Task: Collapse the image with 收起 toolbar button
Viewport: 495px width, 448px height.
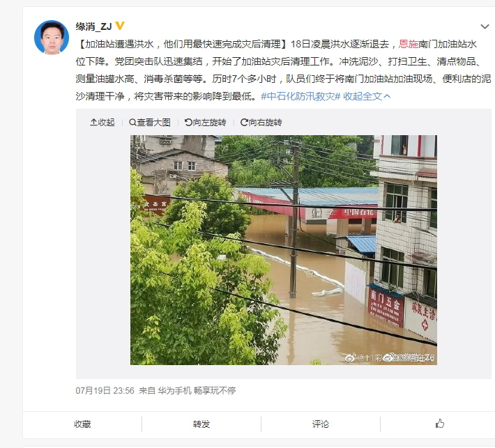Action: pos(102,123)
